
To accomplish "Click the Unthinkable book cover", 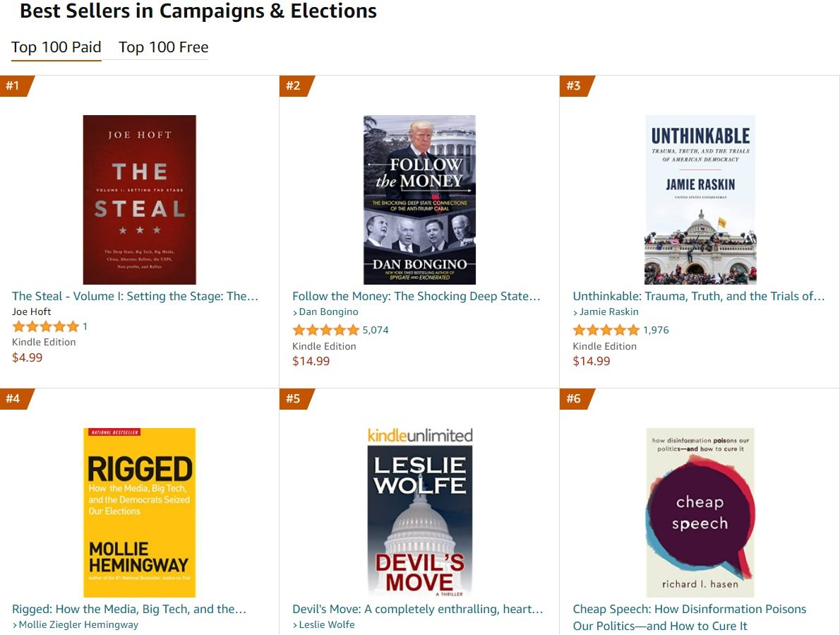I will (700, 200).
